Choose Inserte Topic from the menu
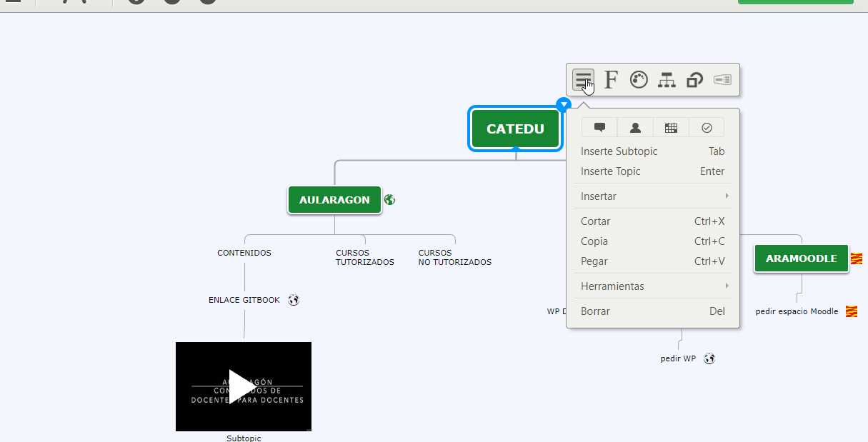The height and width of the screenshot is (442, 868). click(x=653, y=171)
